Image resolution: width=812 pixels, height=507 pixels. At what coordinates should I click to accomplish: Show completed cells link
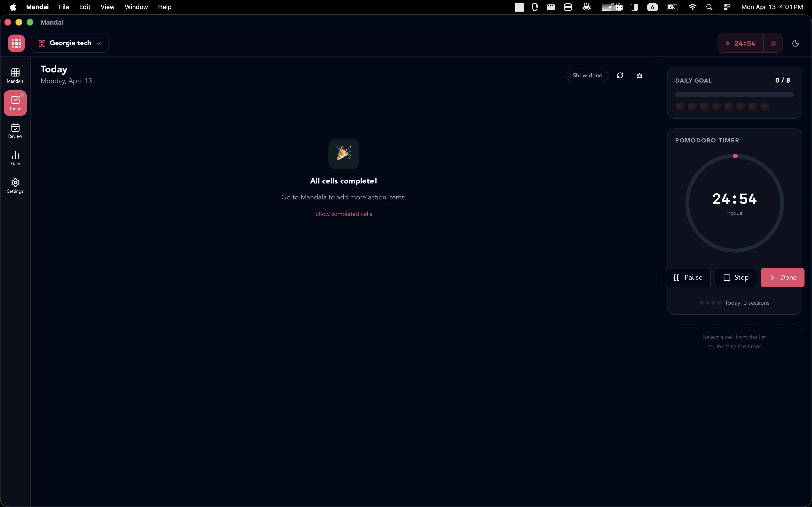tap(344, 214)
